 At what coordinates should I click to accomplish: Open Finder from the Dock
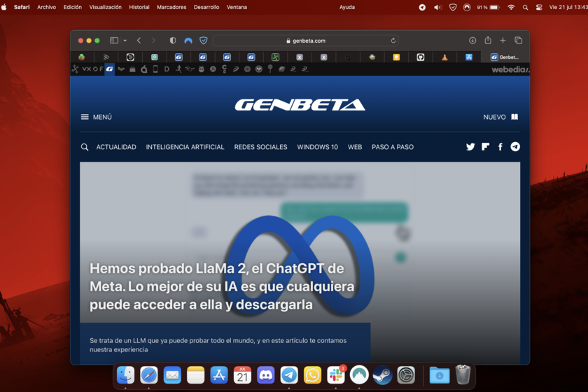[125, 375]
